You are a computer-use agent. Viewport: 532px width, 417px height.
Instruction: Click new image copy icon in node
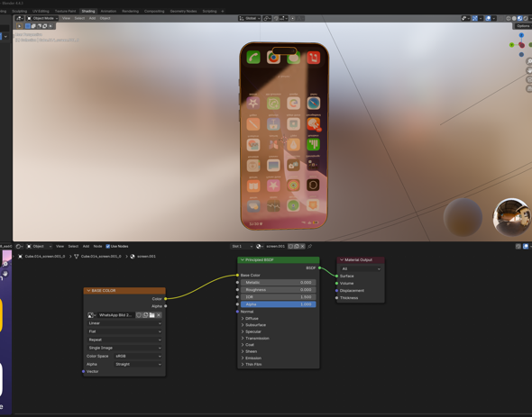145,315
